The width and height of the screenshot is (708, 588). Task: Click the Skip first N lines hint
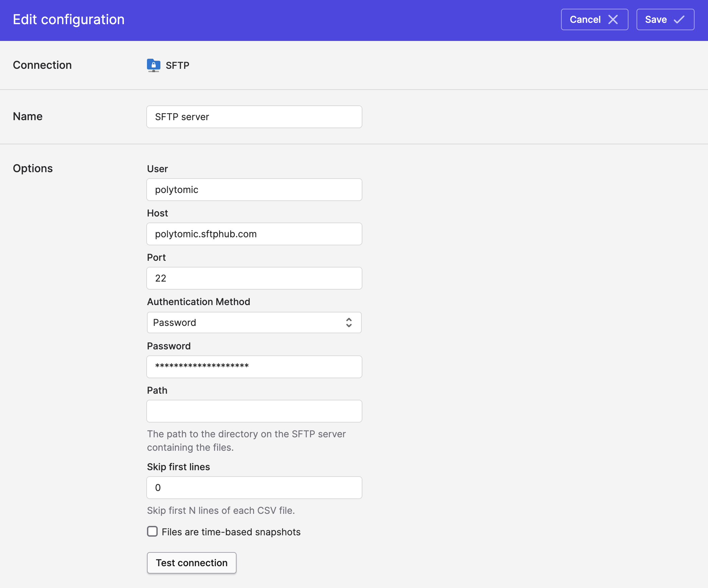(x=221, y=510)
